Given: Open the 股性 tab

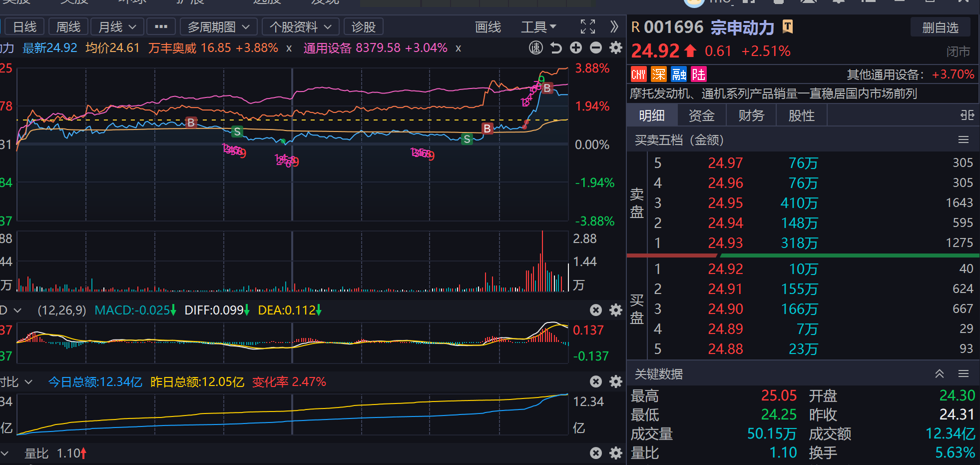Looking at the screenshot, I should click(801, 115).
